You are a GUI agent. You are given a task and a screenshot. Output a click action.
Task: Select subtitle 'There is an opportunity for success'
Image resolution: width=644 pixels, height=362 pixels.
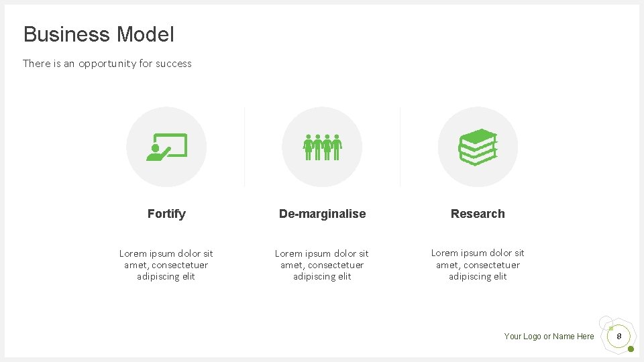pos(107,64)
